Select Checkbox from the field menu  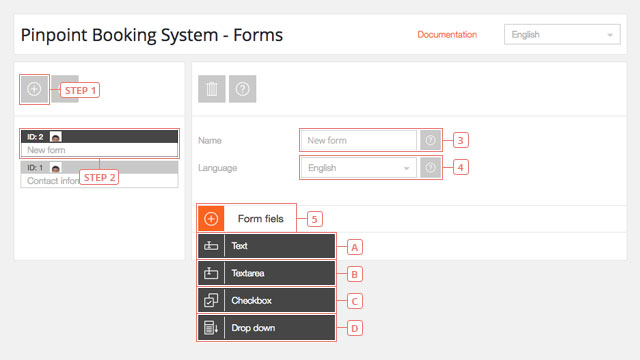[x=267, y=300]
